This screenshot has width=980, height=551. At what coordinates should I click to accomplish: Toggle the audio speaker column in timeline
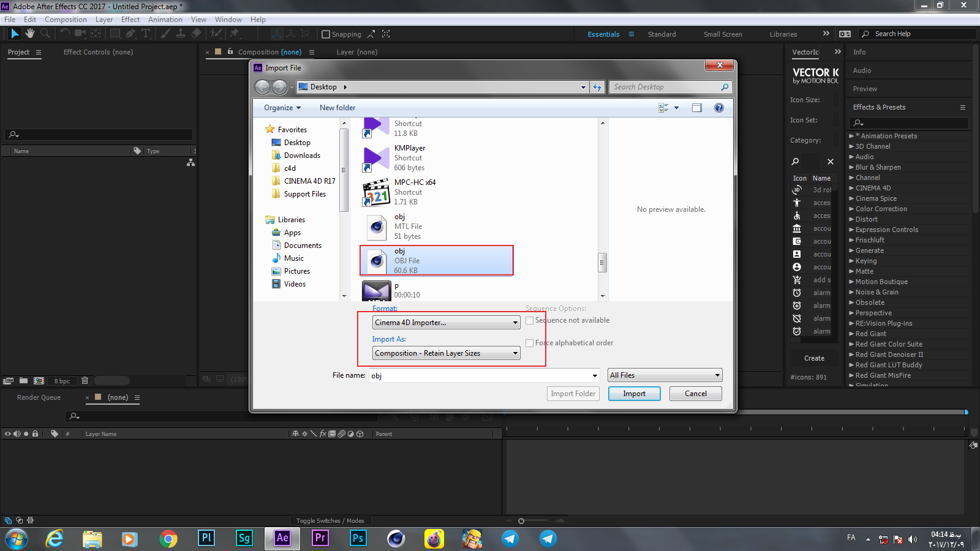click(x=17, y=433)
